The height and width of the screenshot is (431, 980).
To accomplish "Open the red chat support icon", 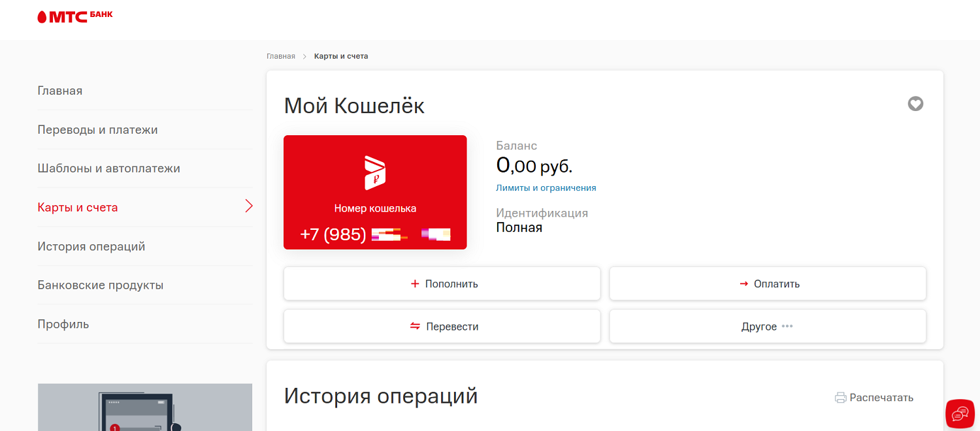I will pyautogui.click(x=960, y=413).
